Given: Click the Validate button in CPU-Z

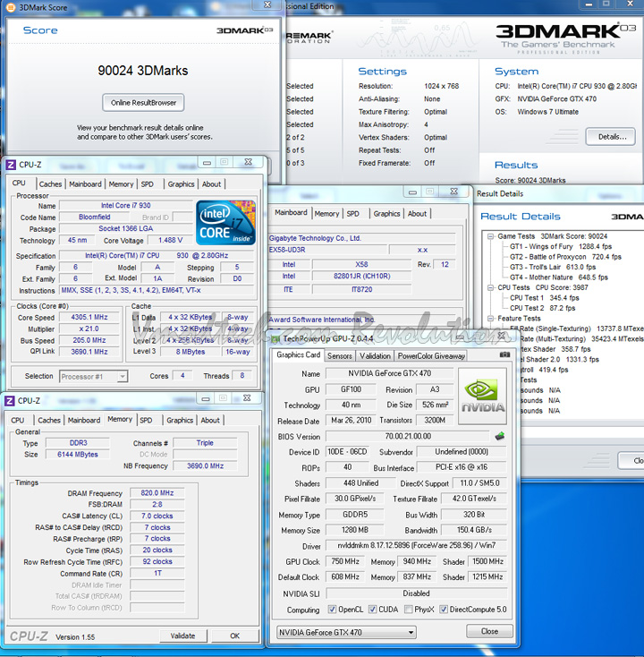Looking at the screenshot, I should coord(183,636).
